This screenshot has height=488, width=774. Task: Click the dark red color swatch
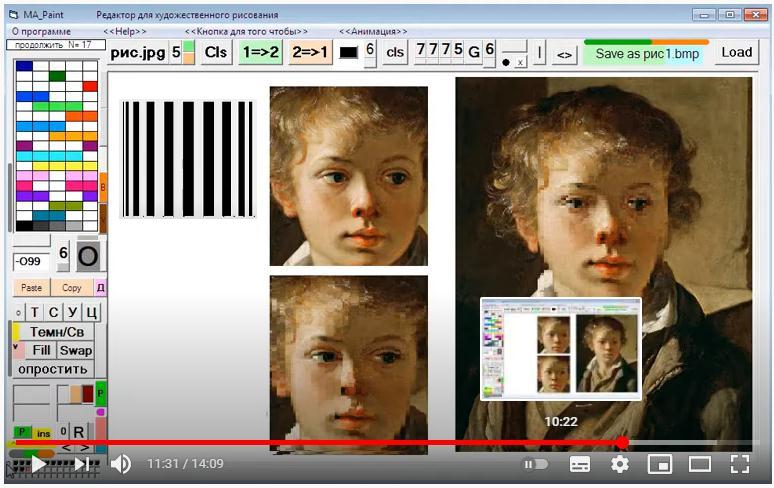(x=88, y=394)
